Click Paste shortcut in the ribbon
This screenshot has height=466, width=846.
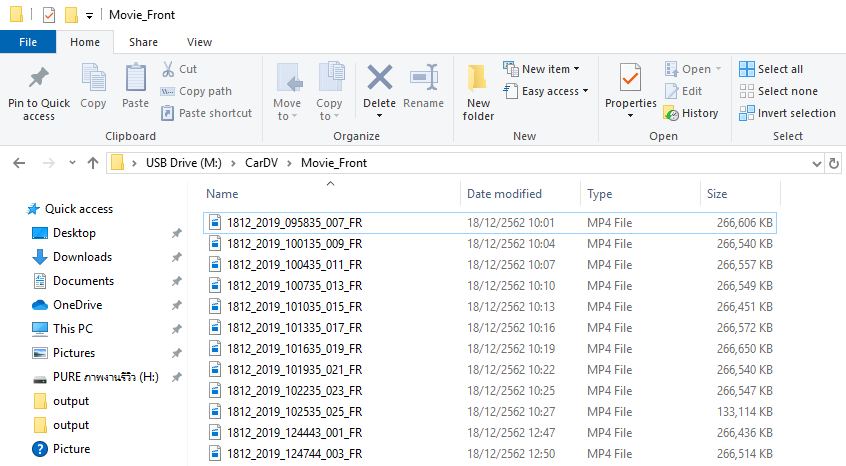tap(207, 113)
